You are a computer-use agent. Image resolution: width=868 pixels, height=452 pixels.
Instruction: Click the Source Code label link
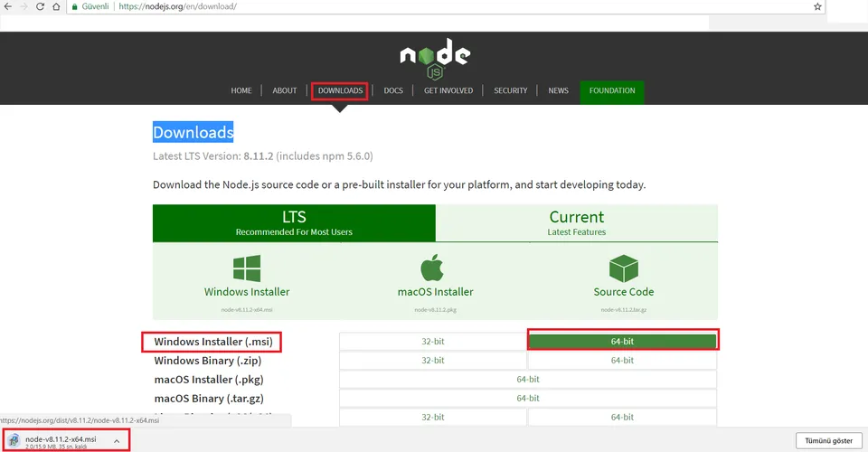coord(624,292)
